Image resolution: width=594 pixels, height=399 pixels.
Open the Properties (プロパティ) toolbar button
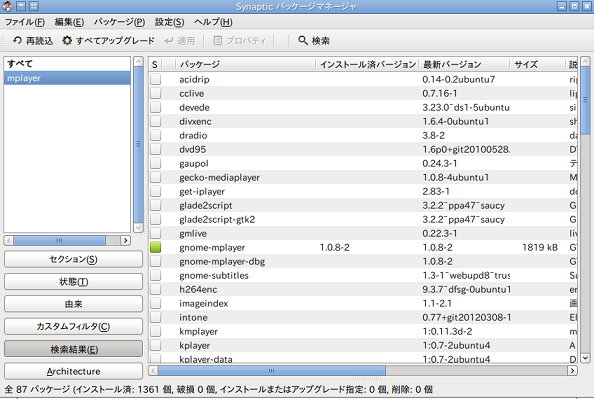click(x=240, y=41)
